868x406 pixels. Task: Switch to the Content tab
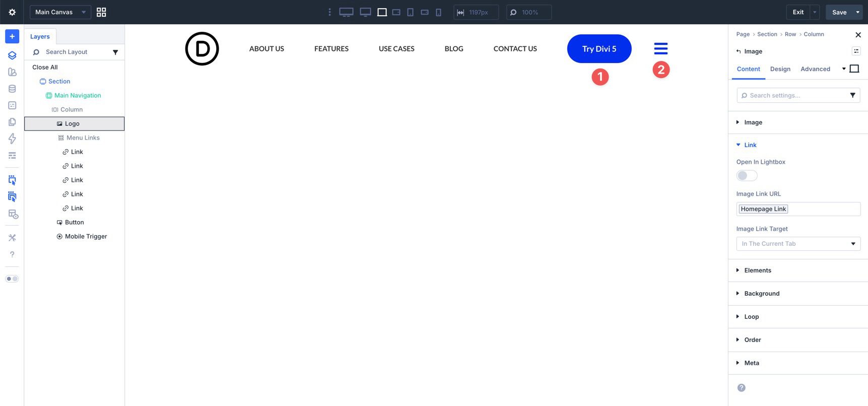point(748,69)
